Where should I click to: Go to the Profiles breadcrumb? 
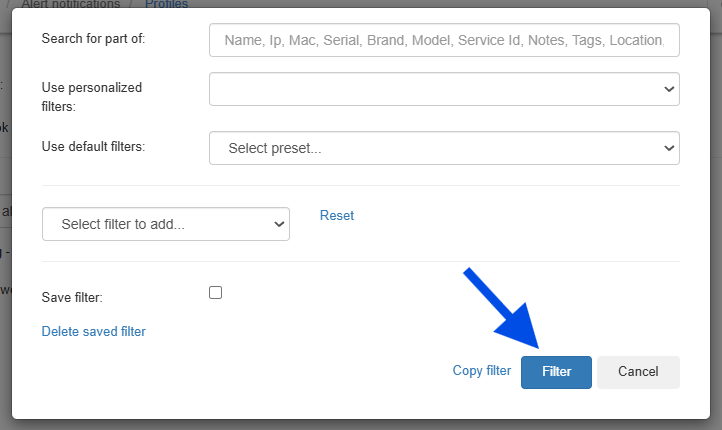pos(166,4)
